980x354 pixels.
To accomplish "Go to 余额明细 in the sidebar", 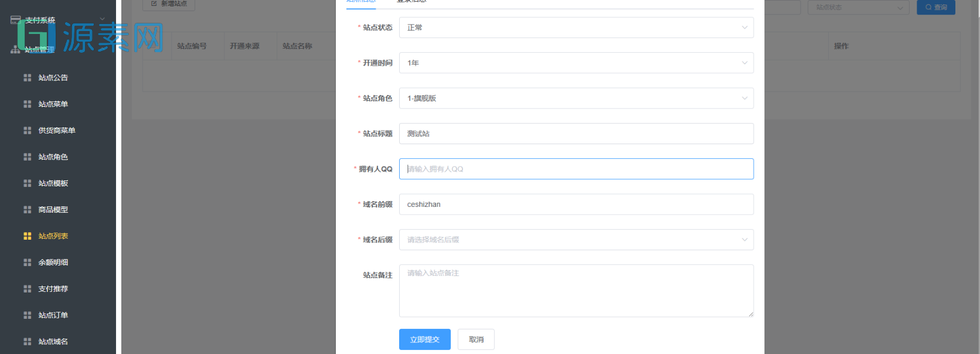I will click(x=53, y=262).
